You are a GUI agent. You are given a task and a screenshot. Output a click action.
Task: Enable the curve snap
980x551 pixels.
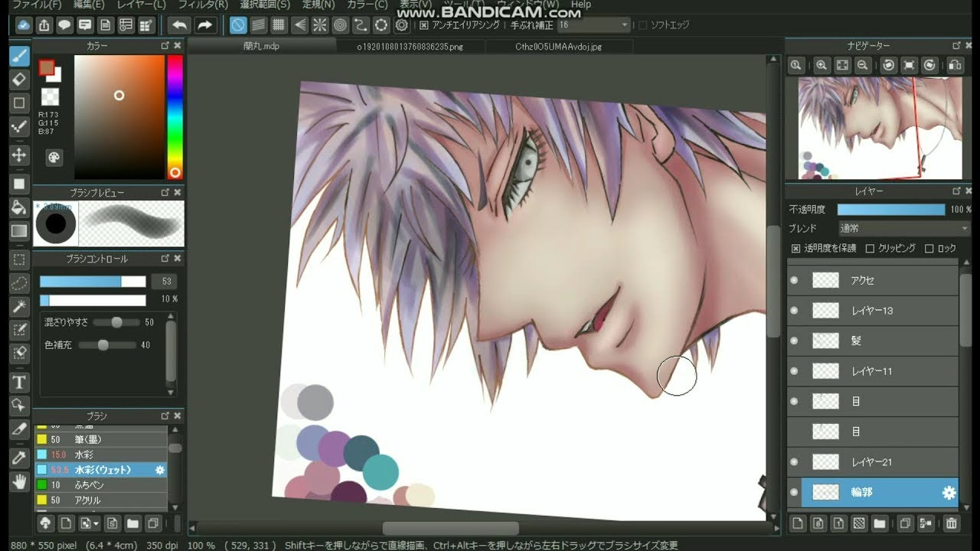361,25
